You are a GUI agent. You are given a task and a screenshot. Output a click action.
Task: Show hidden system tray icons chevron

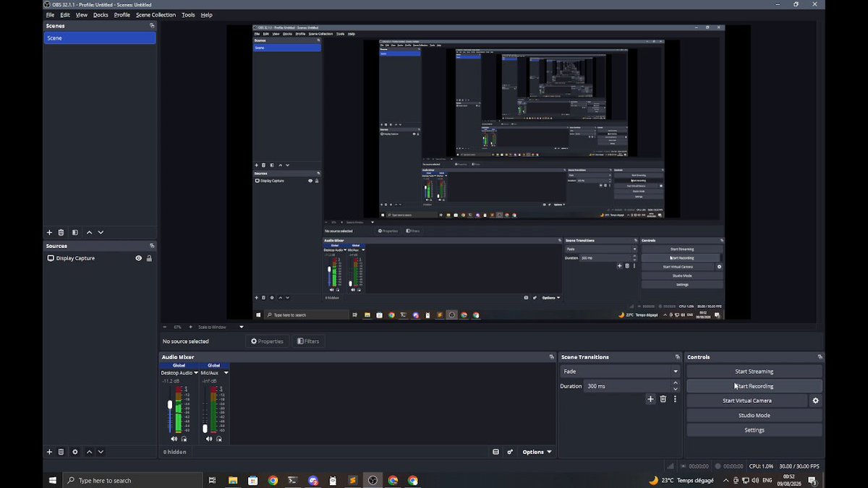coord(726,480)
